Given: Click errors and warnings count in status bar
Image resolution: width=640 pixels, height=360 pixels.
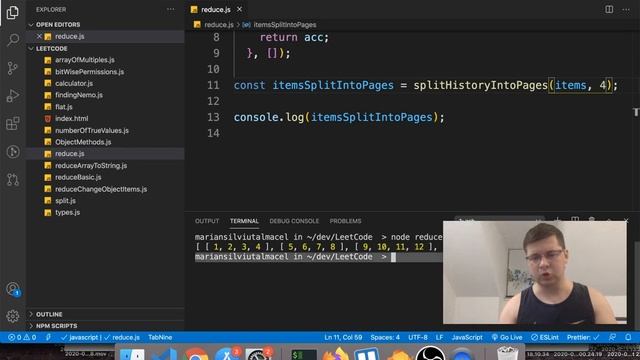Looking at the screenshot, I should coord(22,338).
